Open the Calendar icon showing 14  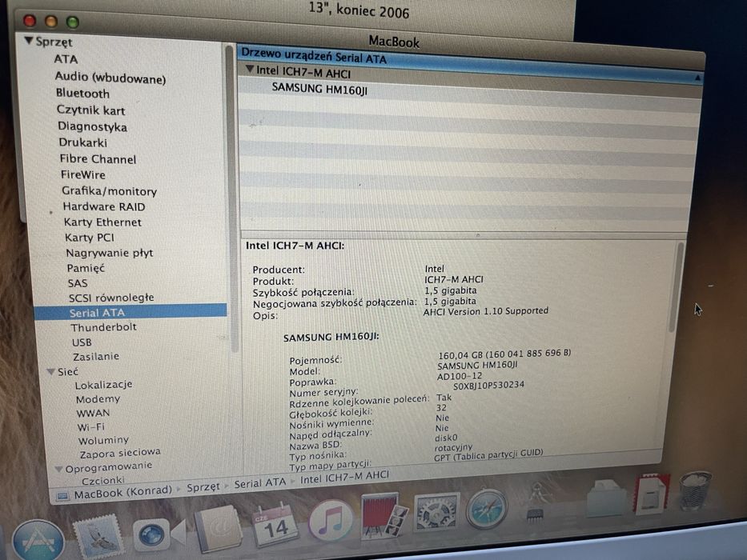pyautogui.click(x=275, y=526)
